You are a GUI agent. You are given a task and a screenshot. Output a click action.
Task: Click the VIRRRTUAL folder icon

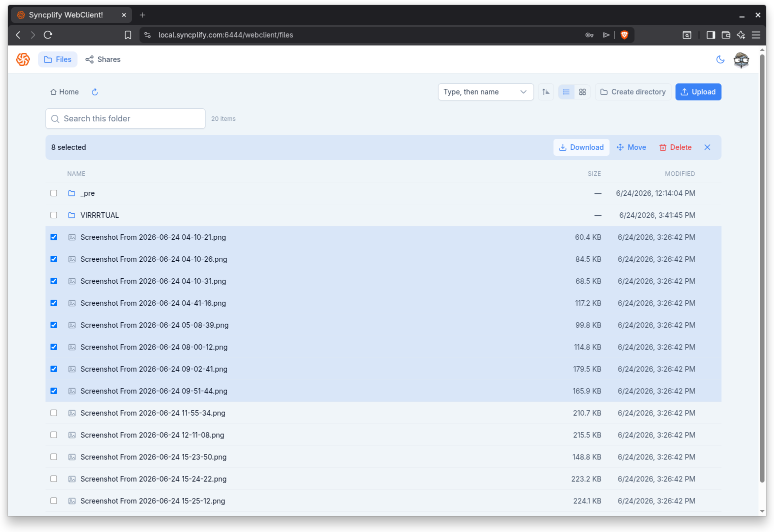coord(71,215)
